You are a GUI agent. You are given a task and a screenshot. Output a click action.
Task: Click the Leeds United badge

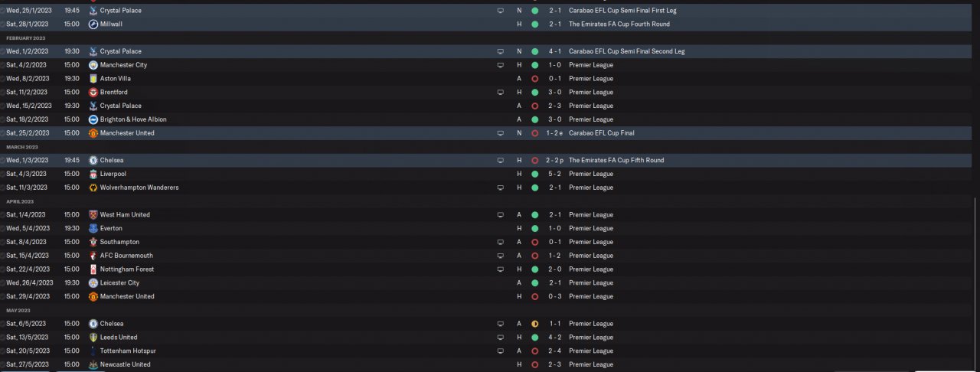pyautogui.click(x=93, y=338)
